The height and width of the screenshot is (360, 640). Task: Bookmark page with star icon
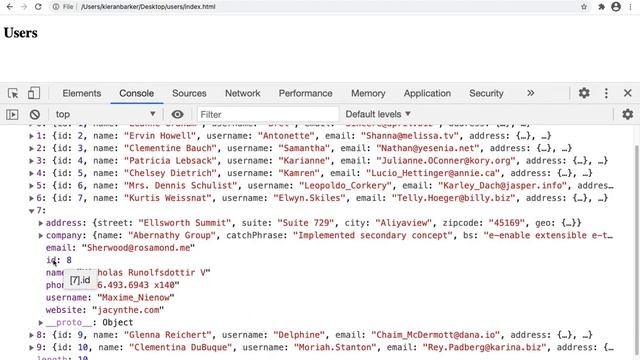(x=584, y=7)
